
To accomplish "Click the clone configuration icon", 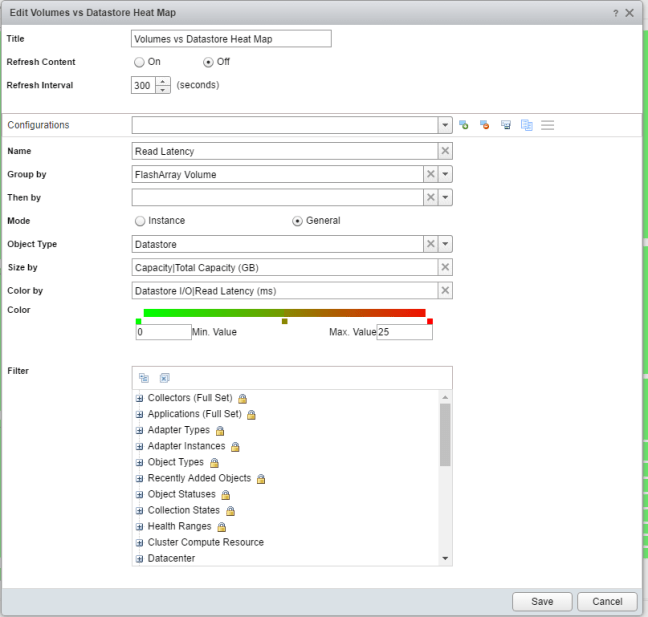I will pos(526,125).
